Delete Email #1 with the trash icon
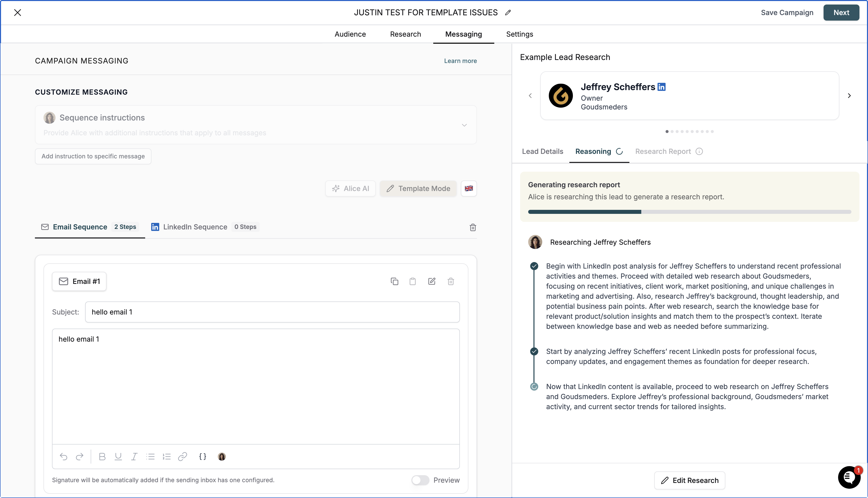The height and width of the screenshot is (498, 868). 451,281
